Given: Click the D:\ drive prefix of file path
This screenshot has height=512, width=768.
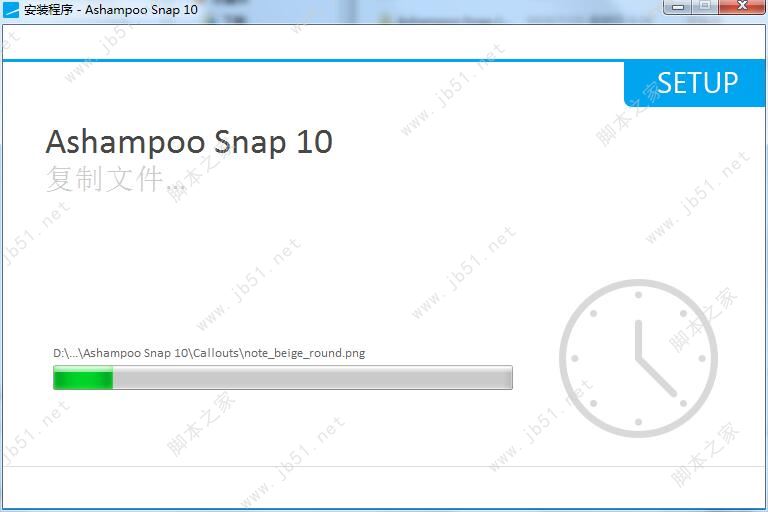Looking at the screenshot, I should (59, 353).
